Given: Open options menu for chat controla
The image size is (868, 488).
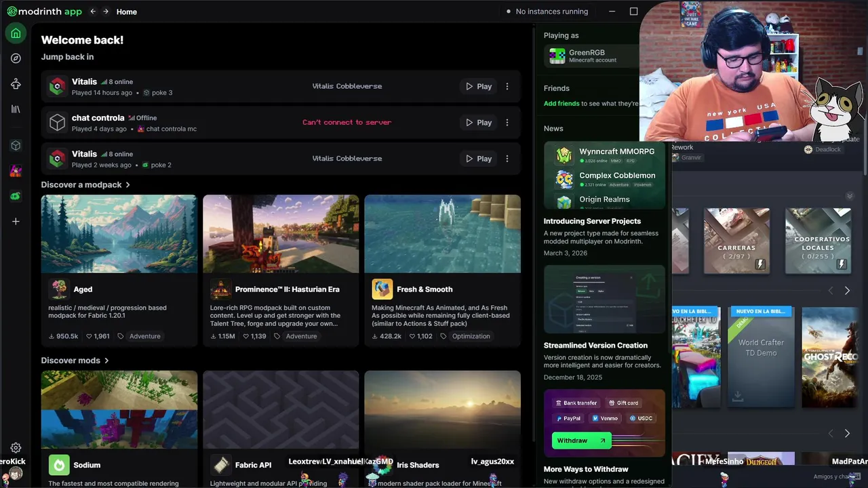Looking at the screenshot, I should click(x=507, y=123).
